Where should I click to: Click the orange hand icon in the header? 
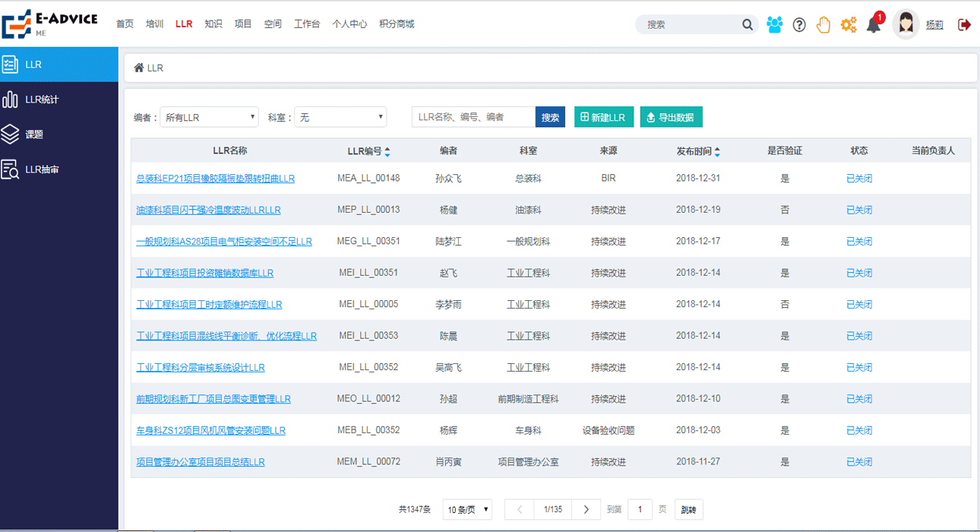click(823, 25)
